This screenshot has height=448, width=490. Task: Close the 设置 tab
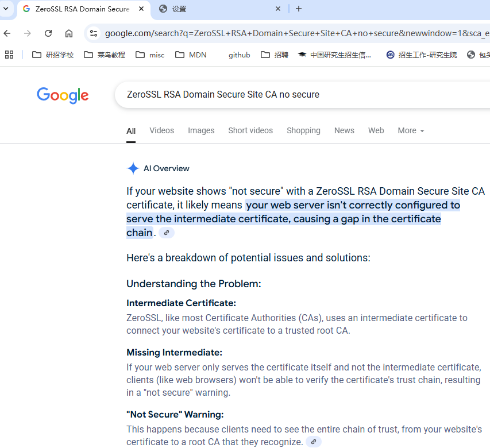(278, 9)
